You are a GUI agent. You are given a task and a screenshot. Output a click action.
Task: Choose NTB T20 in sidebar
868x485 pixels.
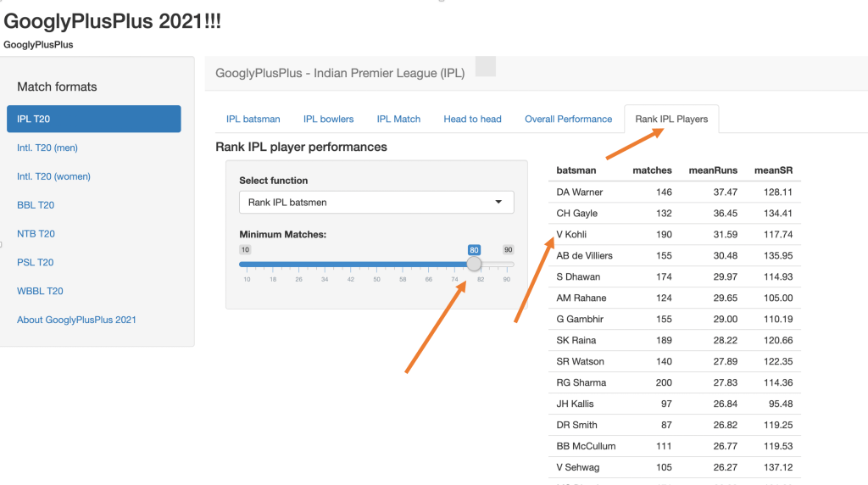pos(36,234)
